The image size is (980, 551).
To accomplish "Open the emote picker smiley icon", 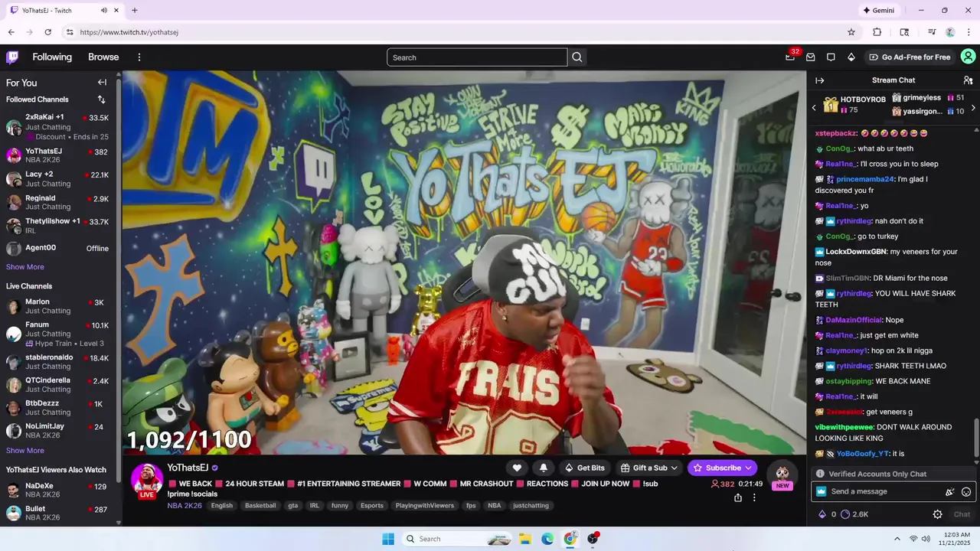I will pyautogui.click(x=966, y=492).
